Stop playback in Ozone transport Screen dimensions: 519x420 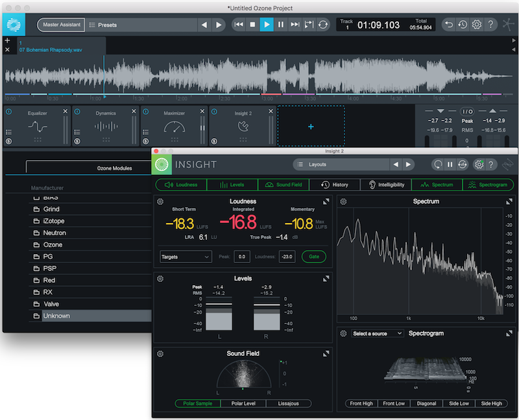[252, 25]
